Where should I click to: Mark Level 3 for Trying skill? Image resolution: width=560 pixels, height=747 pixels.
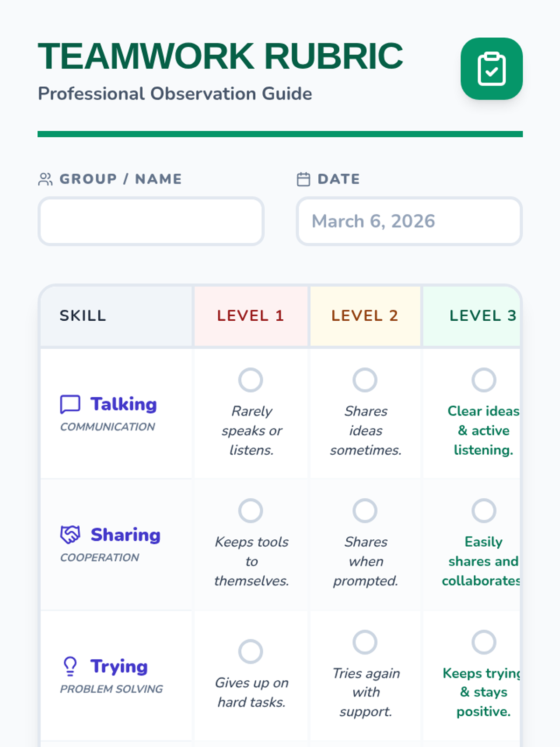pyautogui.click(x=483, y=642)
